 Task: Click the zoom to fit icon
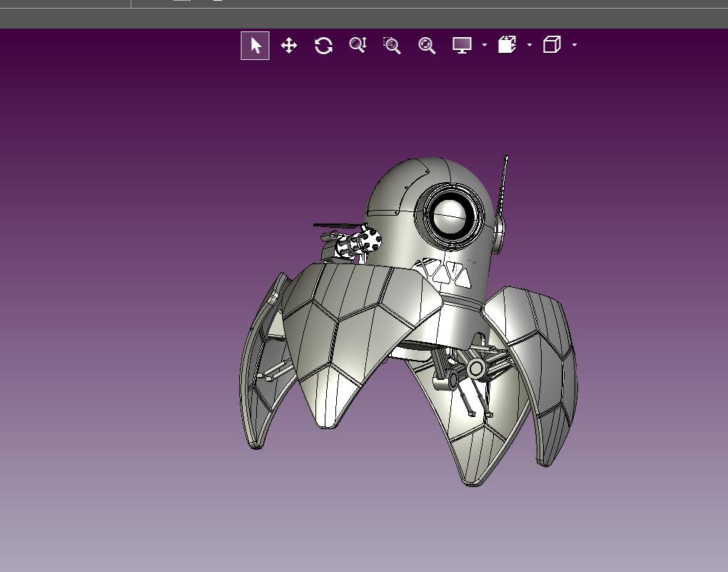click(427, 46)
